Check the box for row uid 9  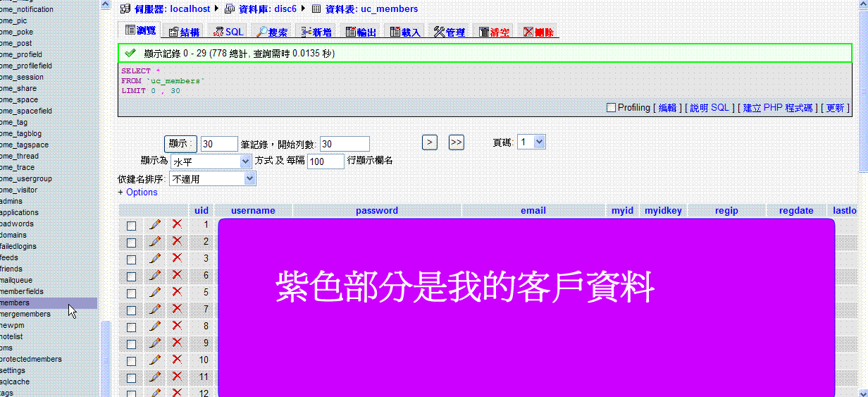point(131,344)
